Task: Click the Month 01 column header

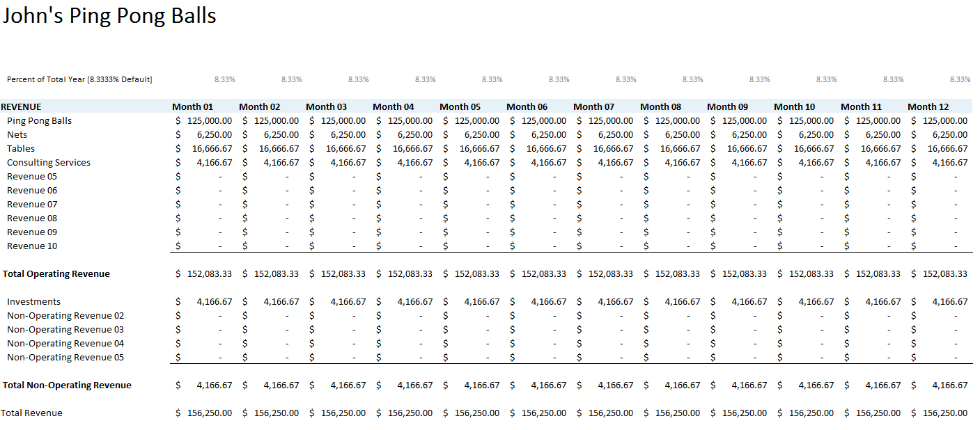Action: tap(194, 106)
